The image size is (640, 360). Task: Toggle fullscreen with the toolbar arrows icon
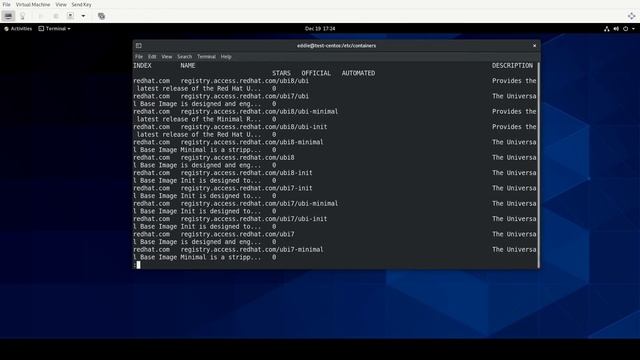click(x=631, y=16)
